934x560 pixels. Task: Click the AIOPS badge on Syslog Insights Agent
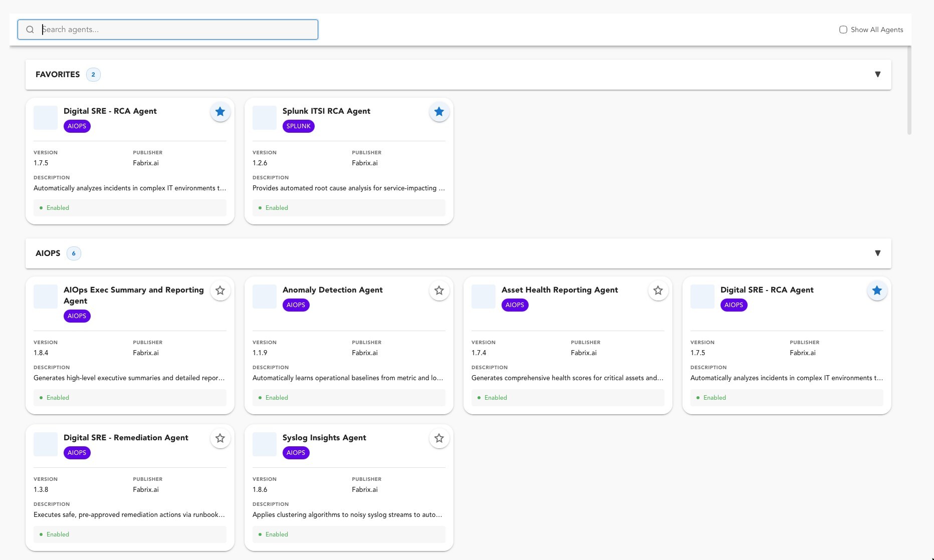click(x=296, y=452)
